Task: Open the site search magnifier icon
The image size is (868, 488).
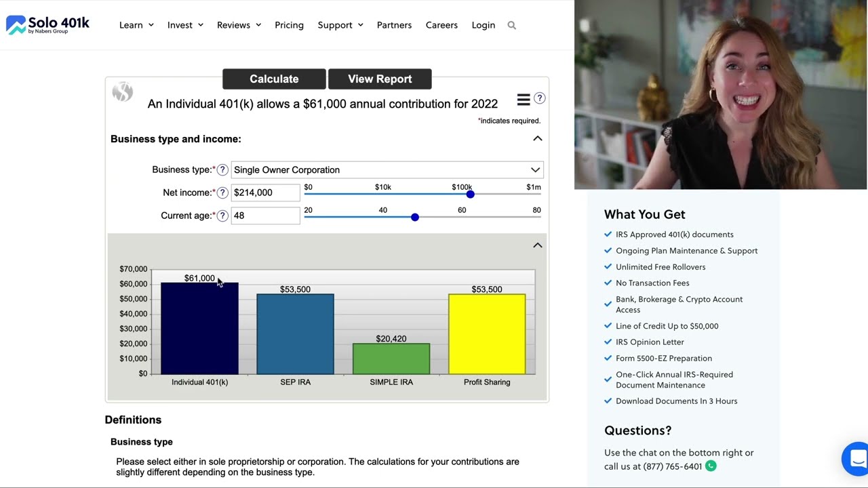Action: [512, 25]
